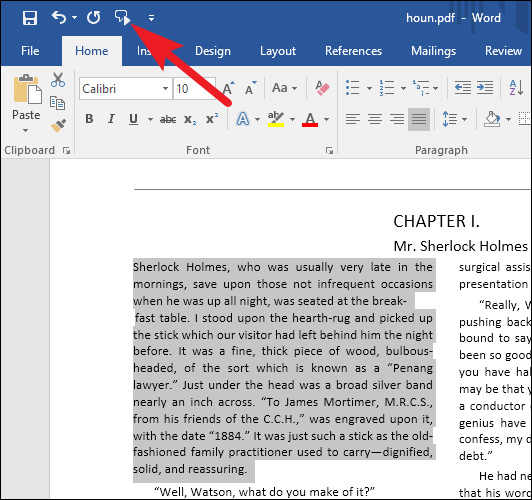This screenshot has height=500, width=532.
Task: Click the Sort A to Z icon
Action: coord(516,88)
